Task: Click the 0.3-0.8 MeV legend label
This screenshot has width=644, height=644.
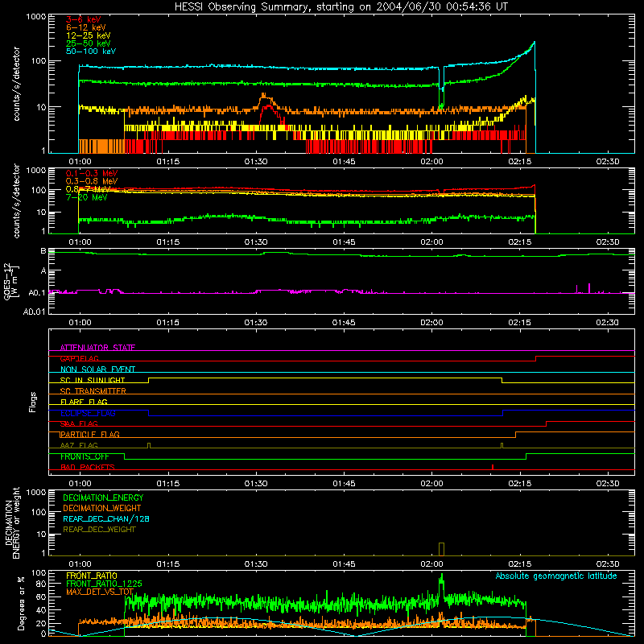Action: point(92,181)
